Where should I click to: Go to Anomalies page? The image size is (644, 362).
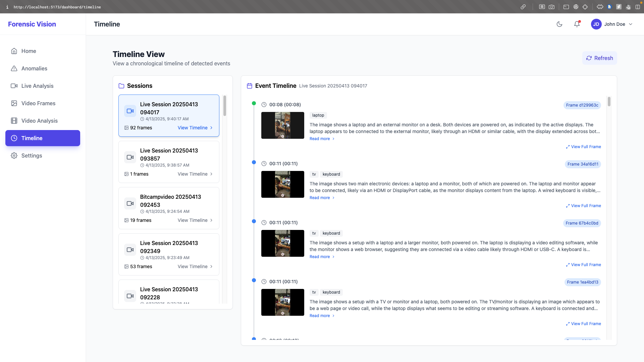(x=34, y=68)
